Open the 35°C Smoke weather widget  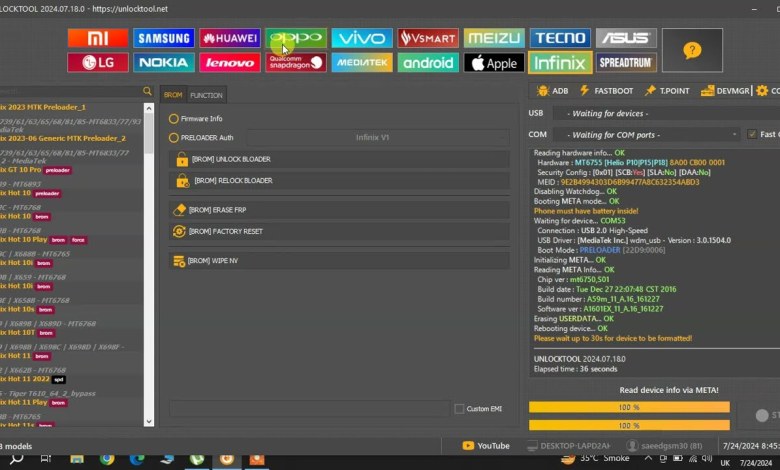click(594, 459)
